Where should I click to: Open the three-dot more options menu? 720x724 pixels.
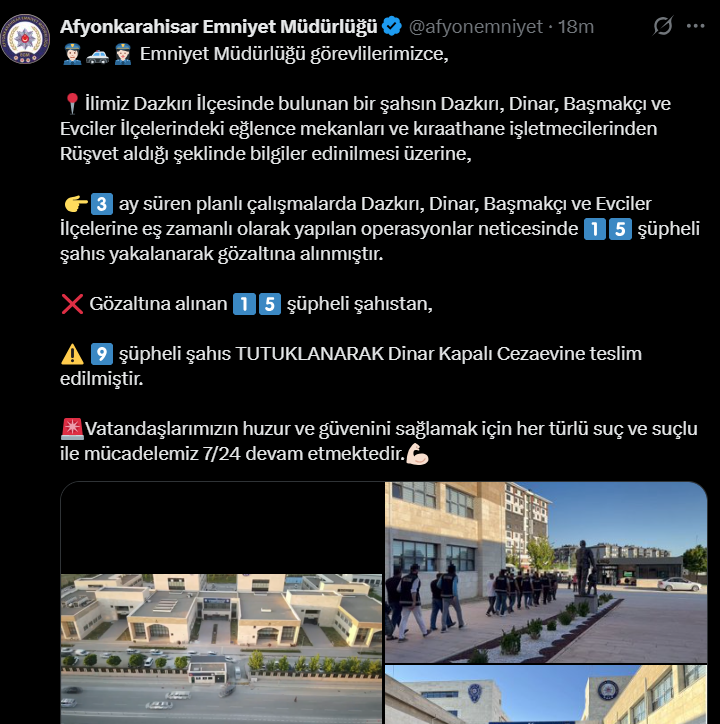695,26
